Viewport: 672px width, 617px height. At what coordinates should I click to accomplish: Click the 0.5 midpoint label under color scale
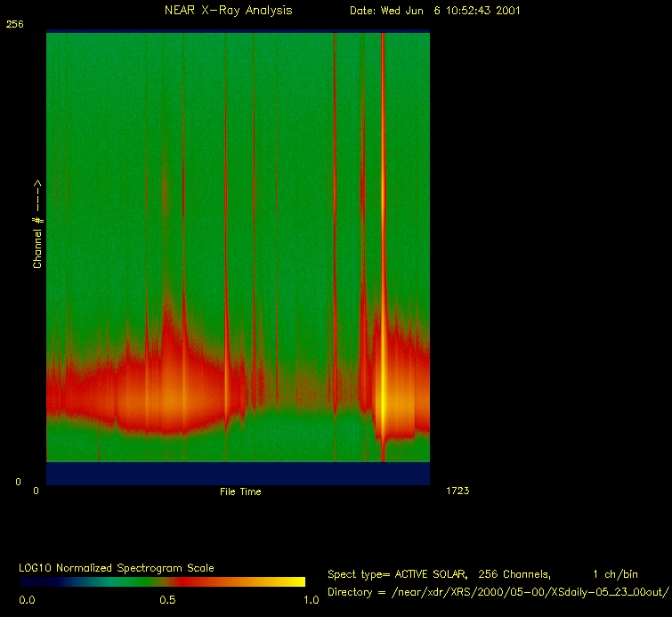point(167,600)
